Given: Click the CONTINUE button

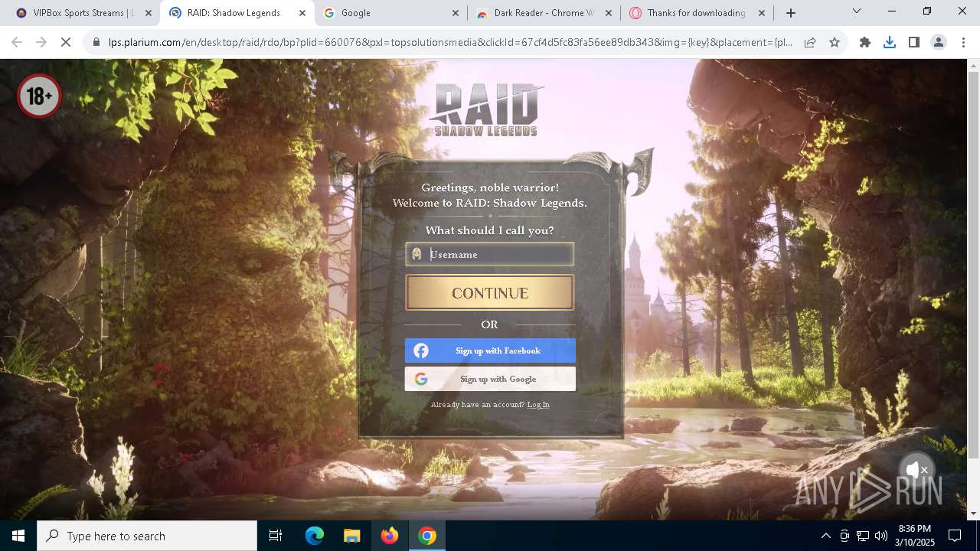Looking at the screenshot, I should 490,293.
